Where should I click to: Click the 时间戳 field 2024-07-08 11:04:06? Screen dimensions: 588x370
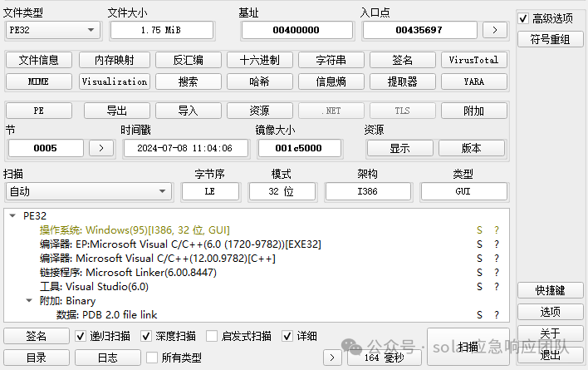click(x=185, y=148)
